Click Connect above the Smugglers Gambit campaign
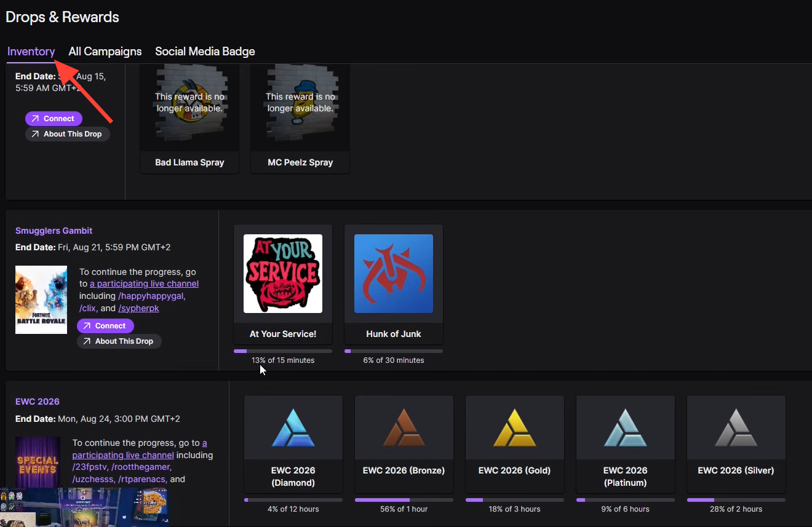 pos(54,119)
